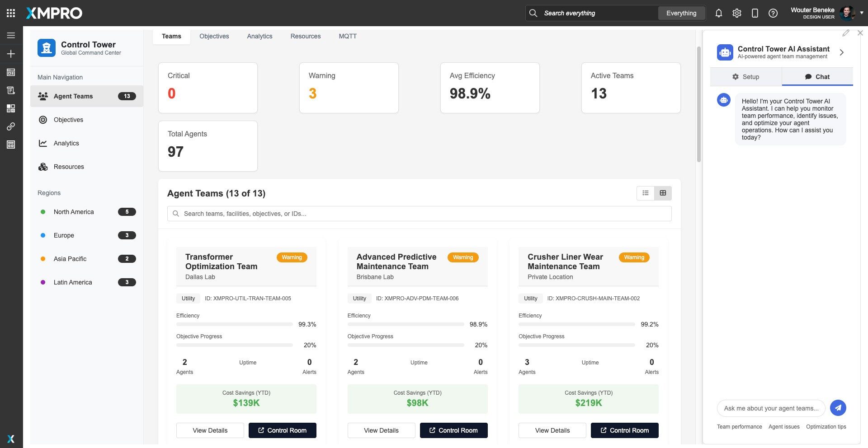The height and width of the screenshot is (448, 868).
Task: Click the pencil edit icon above assistant
Action: (845, 33)
